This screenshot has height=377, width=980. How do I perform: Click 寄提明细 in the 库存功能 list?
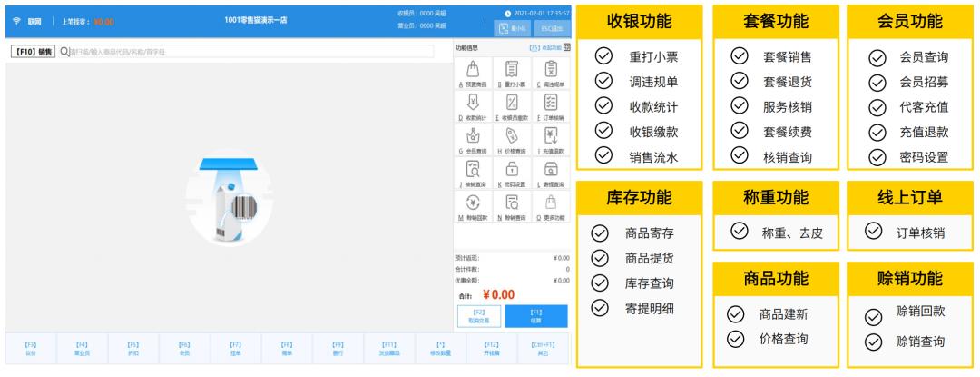tap(650, 308)
